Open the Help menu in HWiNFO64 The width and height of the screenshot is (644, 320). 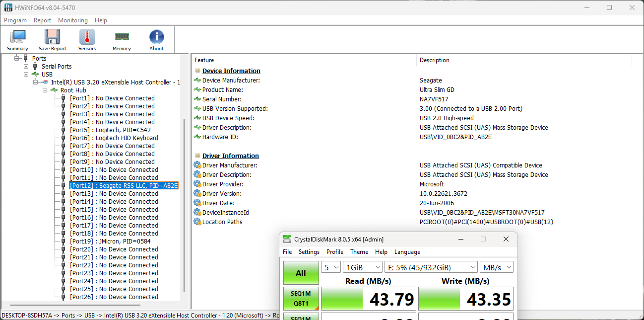click(101, 20)
